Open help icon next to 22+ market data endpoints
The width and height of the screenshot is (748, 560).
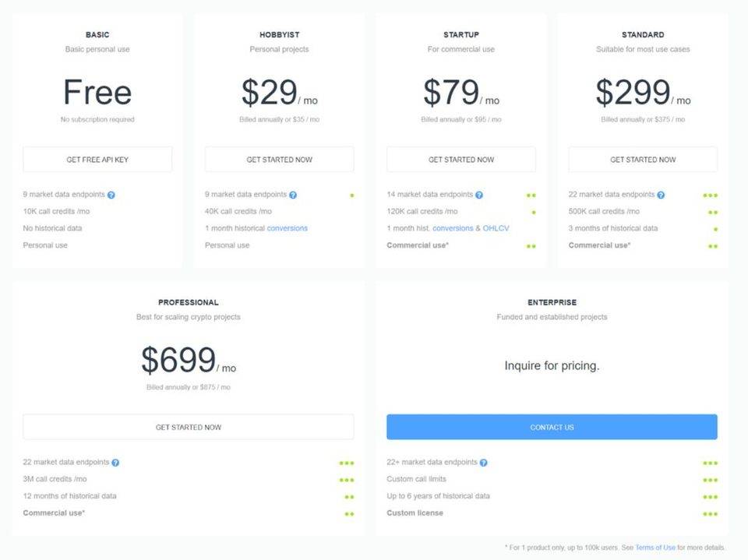(483, 462)
